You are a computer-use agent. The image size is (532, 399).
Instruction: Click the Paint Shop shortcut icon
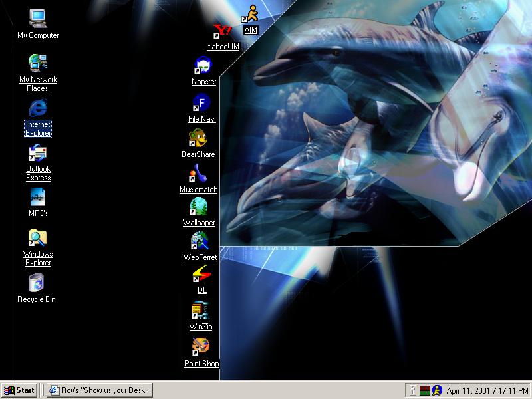(200, 347)
